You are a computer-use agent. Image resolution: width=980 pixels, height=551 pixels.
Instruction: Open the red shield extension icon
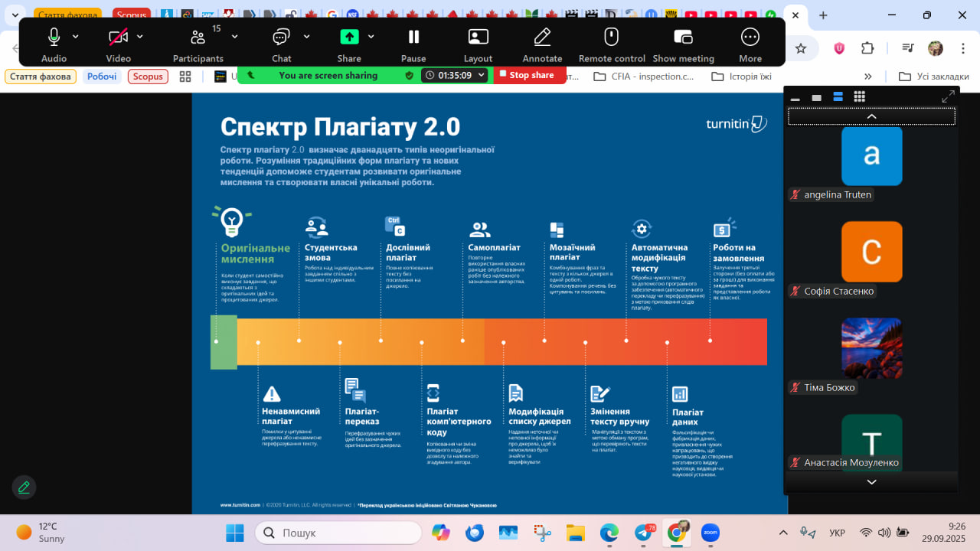point(840,48)
